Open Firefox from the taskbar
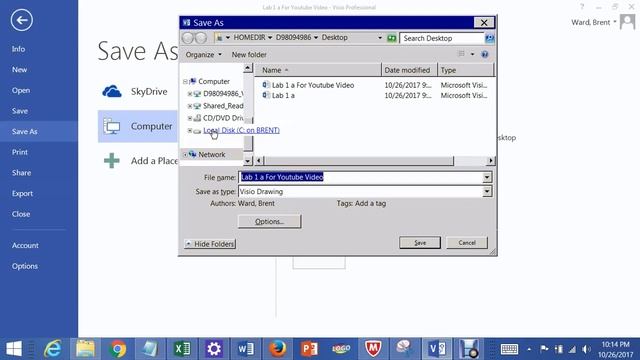The width and height of the screenshot is (640, 360). pos(278,349)
